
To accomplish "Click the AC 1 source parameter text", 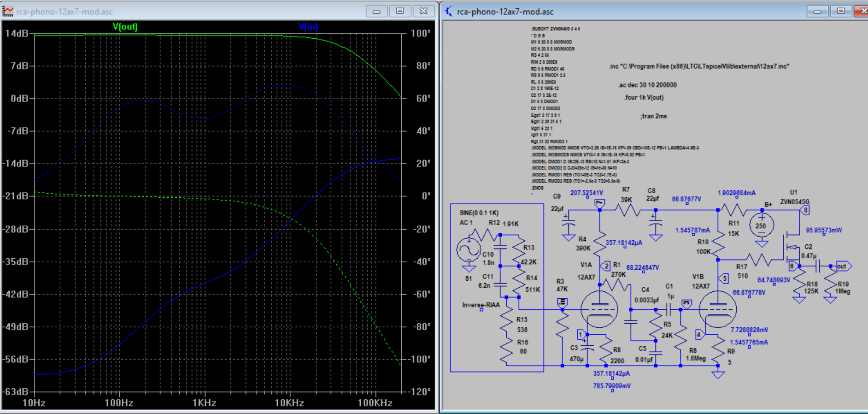I will pos(466,223).
